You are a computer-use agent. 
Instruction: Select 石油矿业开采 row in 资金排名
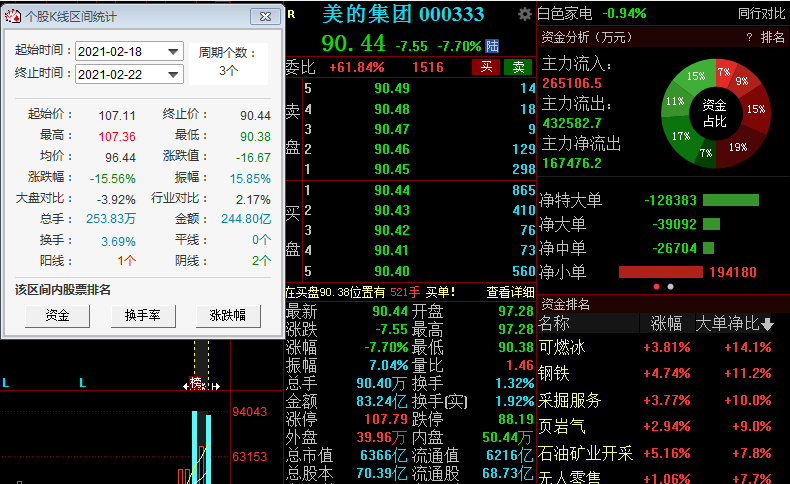pos(662,453)
